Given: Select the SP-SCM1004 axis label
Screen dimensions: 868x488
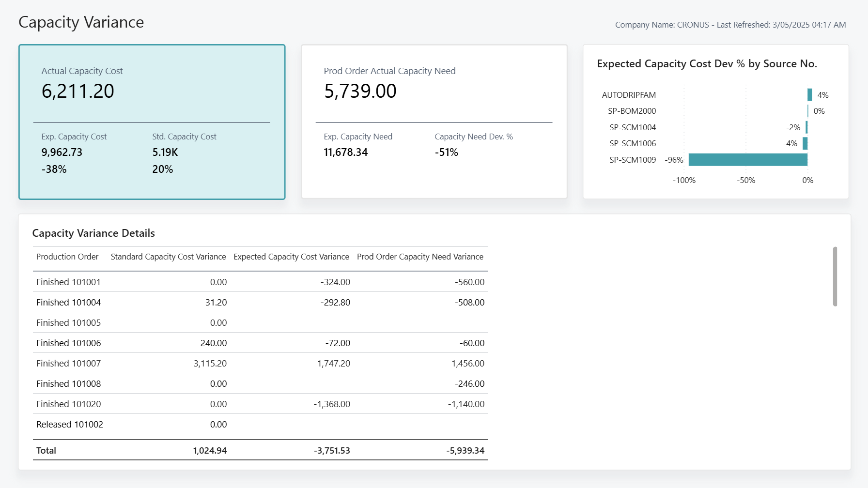Looking at the screenshot, I should coord(634,127).
